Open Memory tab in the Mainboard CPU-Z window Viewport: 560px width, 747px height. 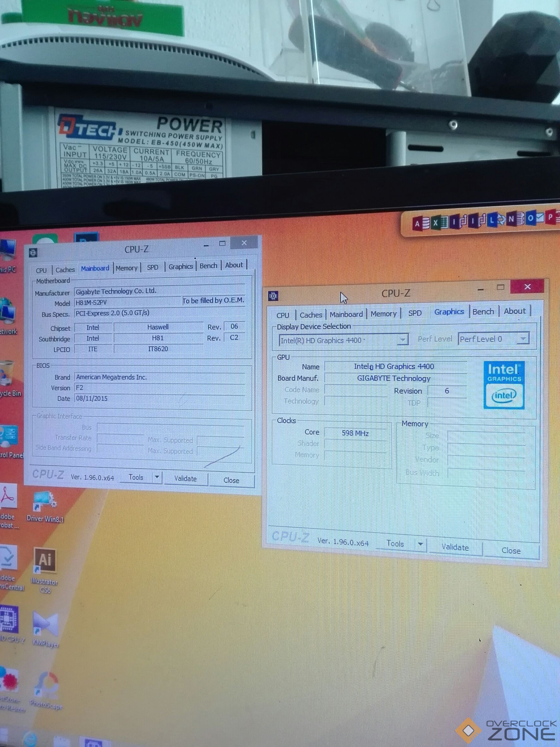click(126, 268)
